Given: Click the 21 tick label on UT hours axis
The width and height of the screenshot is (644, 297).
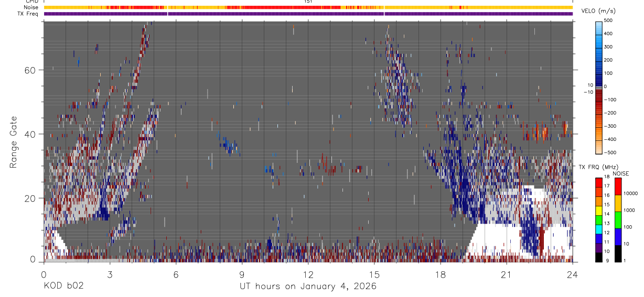Looking at the screenshot, I should coord(506,274).
